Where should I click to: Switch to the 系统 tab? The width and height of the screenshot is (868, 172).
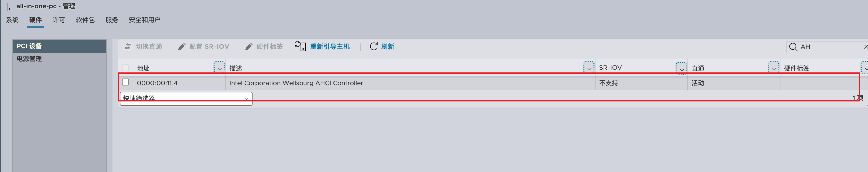(12, 20)
